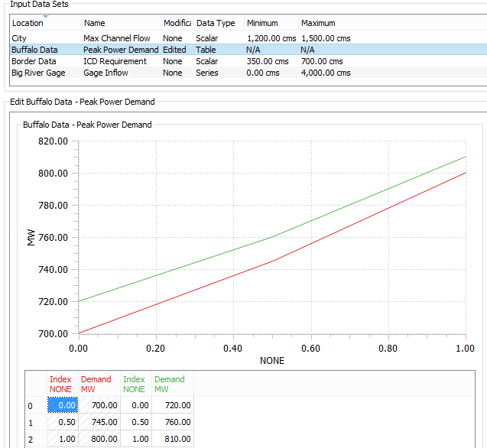Screen dimensions: 487x448
Task: Click the Data Type column header
Action: coord(216,23)
